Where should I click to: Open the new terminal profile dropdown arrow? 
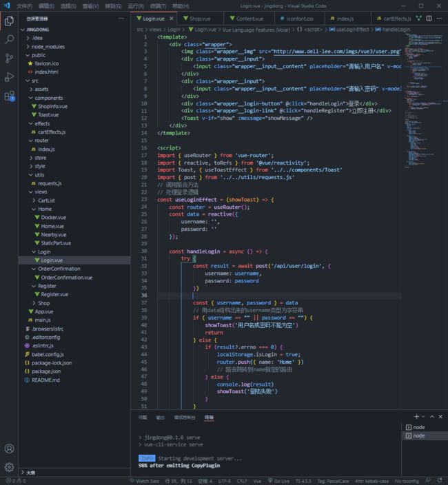tap(423, 417)
